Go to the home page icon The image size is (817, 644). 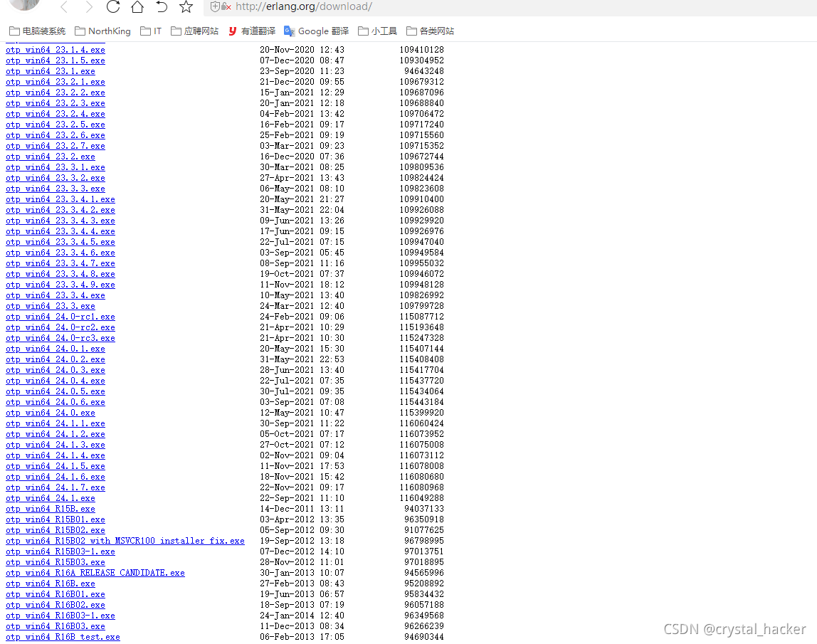(137, 7)
